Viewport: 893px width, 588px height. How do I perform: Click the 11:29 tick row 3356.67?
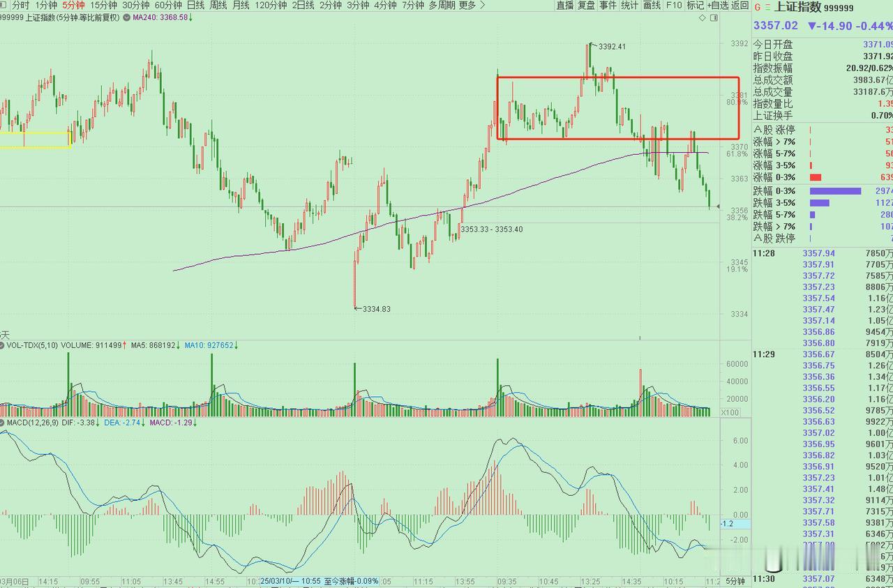coord(823,354)
